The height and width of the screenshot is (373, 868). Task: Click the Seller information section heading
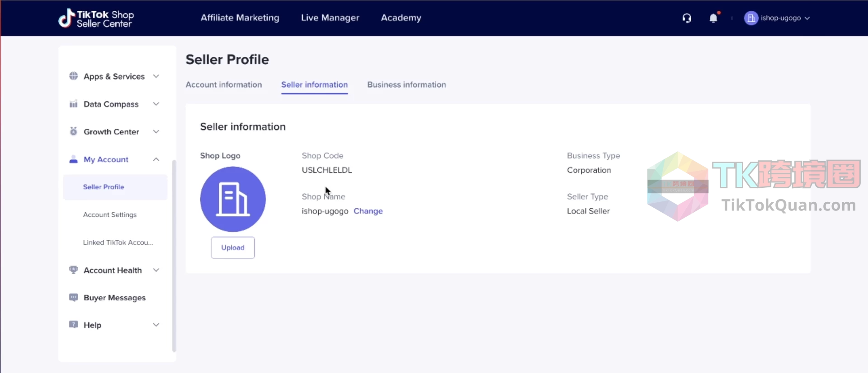point(243,127)
